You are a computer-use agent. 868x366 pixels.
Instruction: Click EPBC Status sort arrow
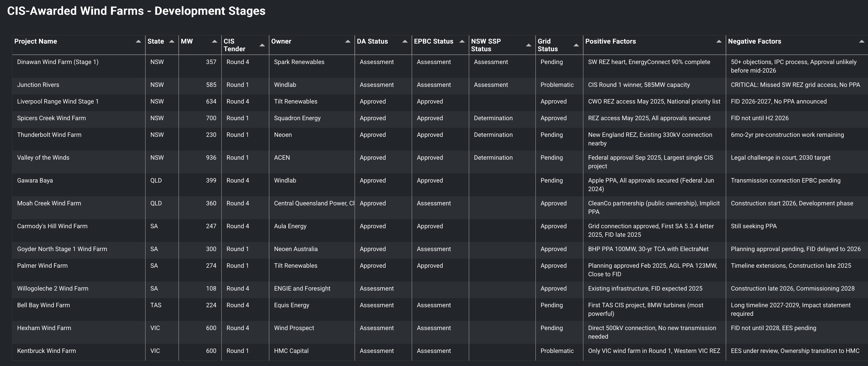click(x=462, y=41)
